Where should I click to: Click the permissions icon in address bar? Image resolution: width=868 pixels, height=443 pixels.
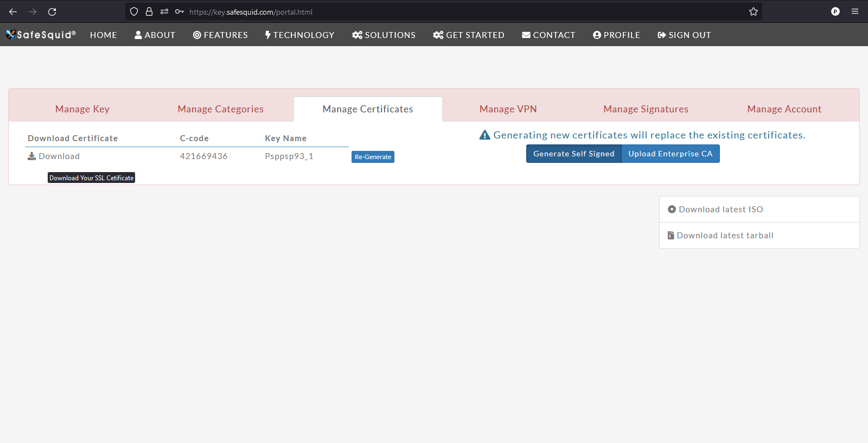tap(164, 11)
